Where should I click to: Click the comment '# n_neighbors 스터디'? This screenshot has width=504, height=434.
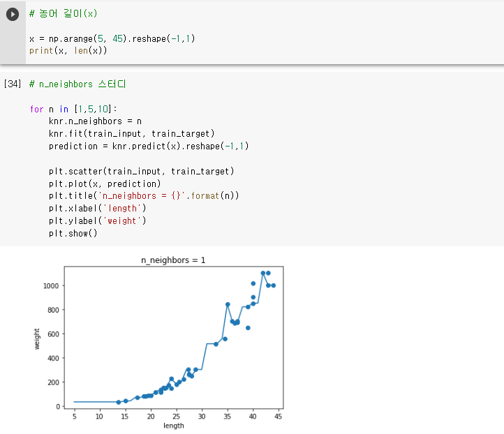(77, 84)
